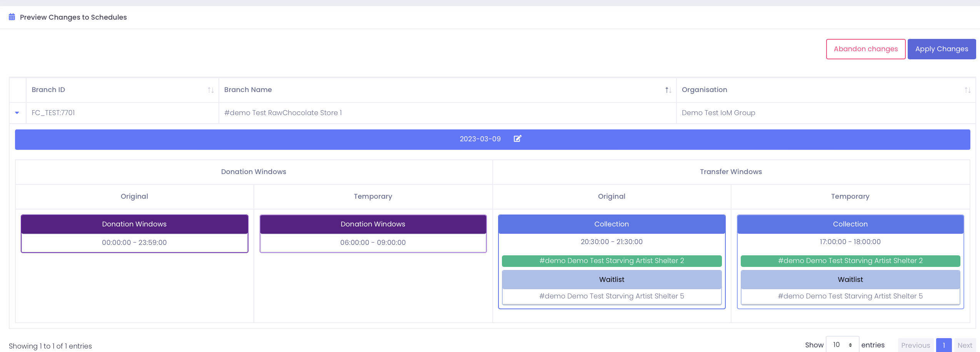Go to the Previous page
The height and width of the screenshot is (352, 980).
(915, 345)
